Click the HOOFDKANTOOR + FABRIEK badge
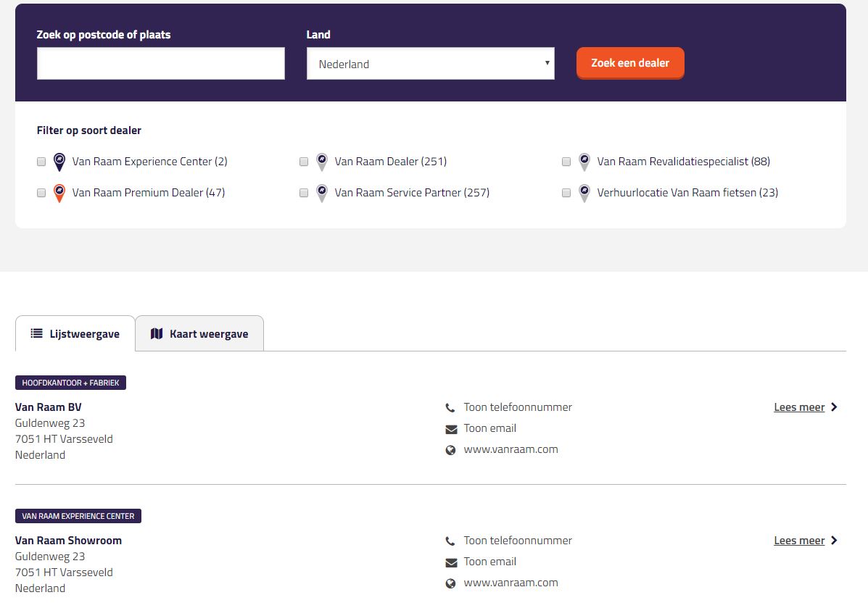868x608 pixels. tap(70, 383)
